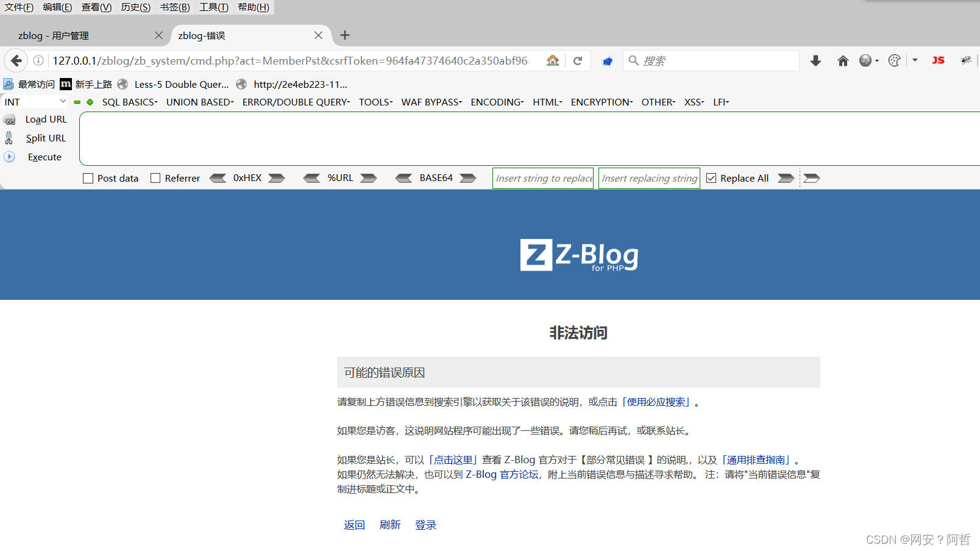Click the 刷新 link on the error page
This screenshot has width=980, height=551.
pyautogui.click(x=390, y=525)
